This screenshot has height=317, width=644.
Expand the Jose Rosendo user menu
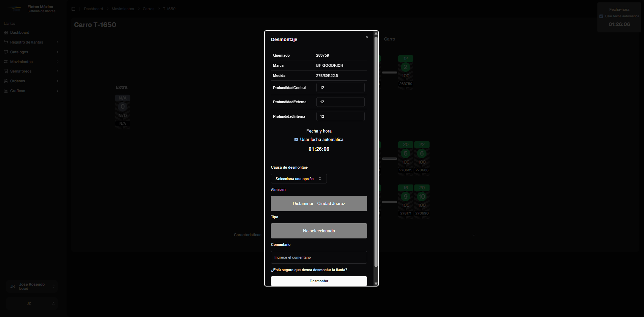point(32,286)
